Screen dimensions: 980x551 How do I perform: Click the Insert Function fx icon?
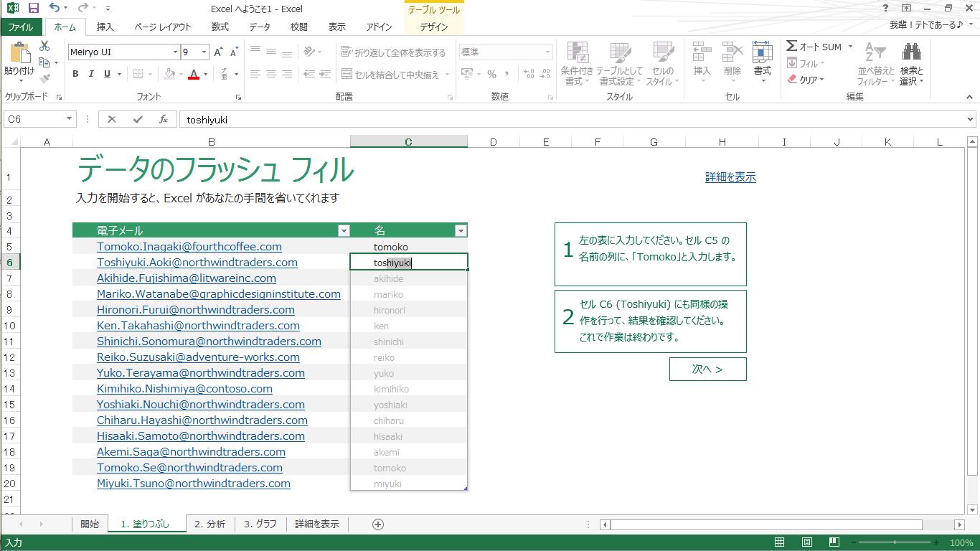point(164,120)
